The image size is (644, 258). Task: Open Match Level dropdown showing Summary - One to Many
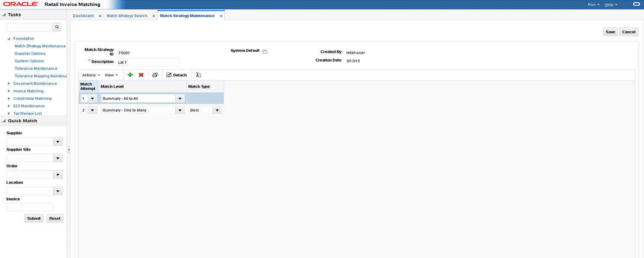pyautogui.click(x=180, y=110)
